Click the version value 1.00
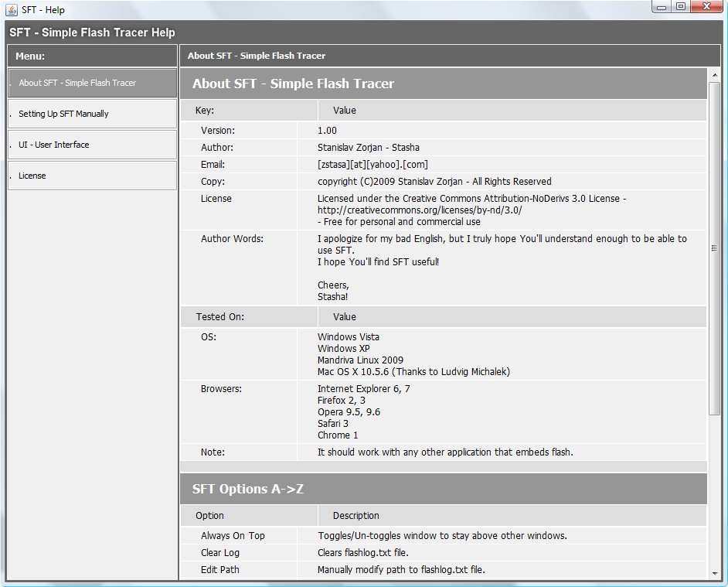This screenshot has height=587, width=728. [x=328, y=131]
